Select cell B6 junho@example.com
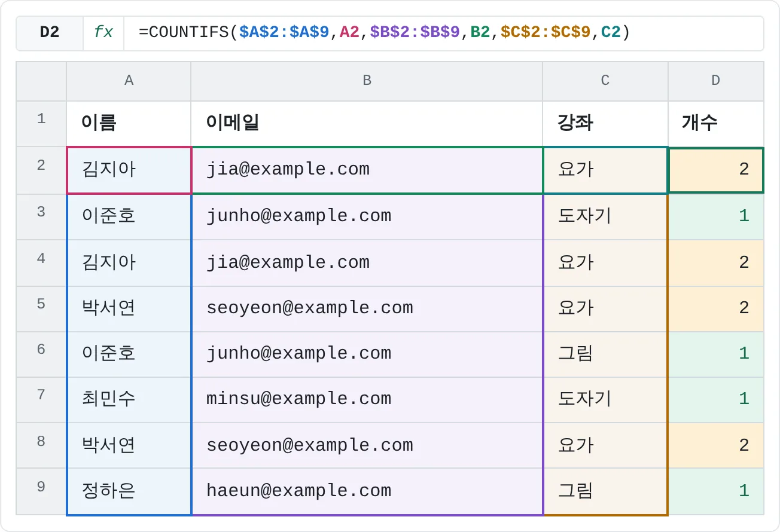The width and height of the screenshot is (780, 532). [367, 354]
